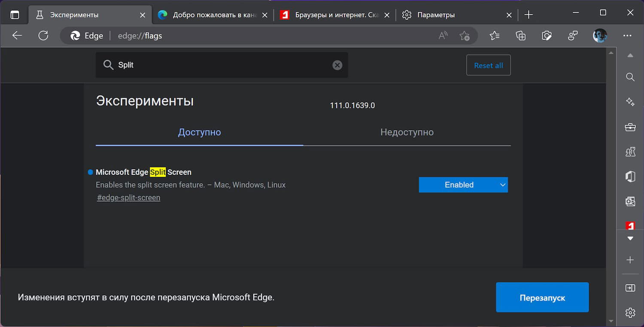The width and height of the screenshot is (644, 327).
Task: Open the Games chess-piece sidebar icon
Action: [x=630, y=151]
